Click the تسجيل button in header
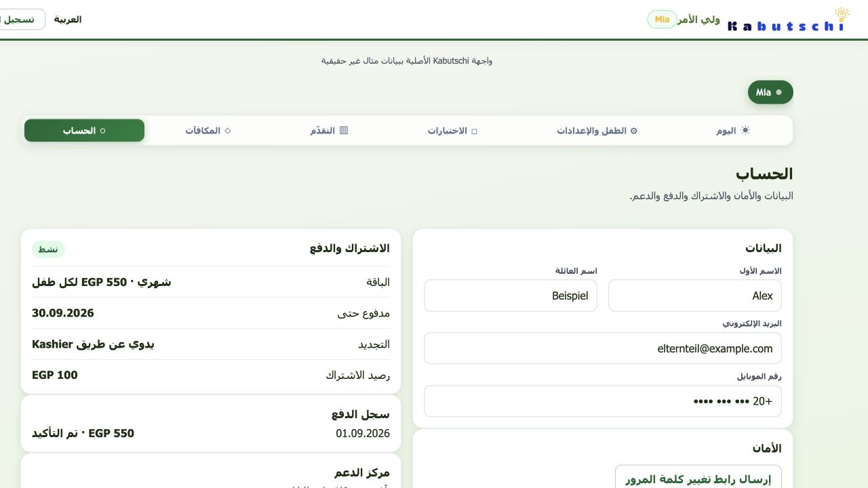The width and height of the screenshot is (868, 488). [20, 20]
